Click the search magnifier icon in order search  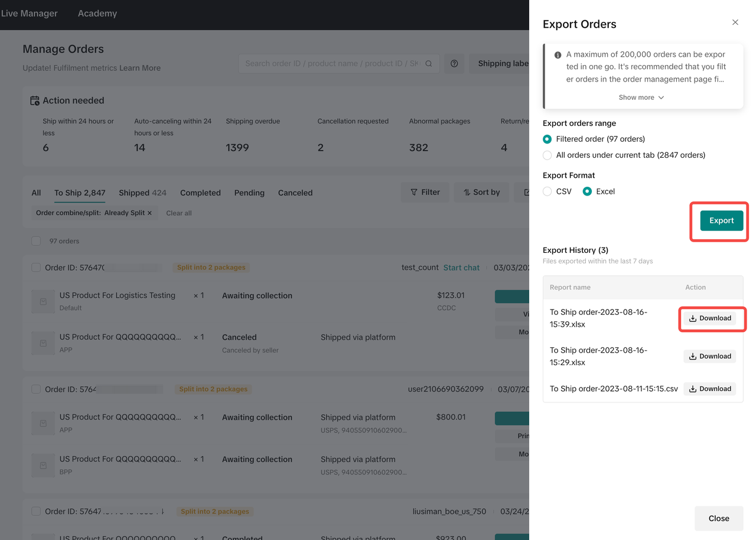click(429, 64)
